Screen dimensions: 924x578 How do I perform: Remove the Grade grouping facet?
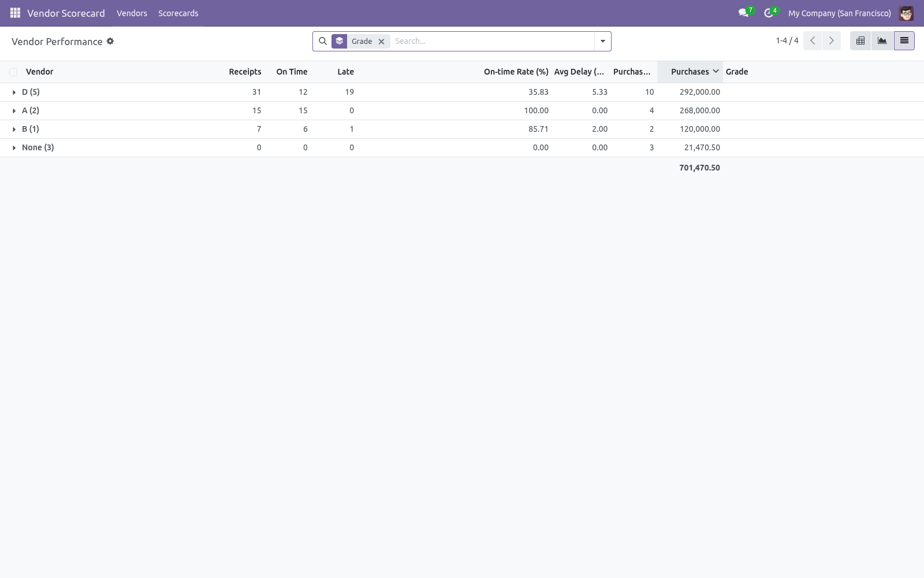(x=381, y=42)
